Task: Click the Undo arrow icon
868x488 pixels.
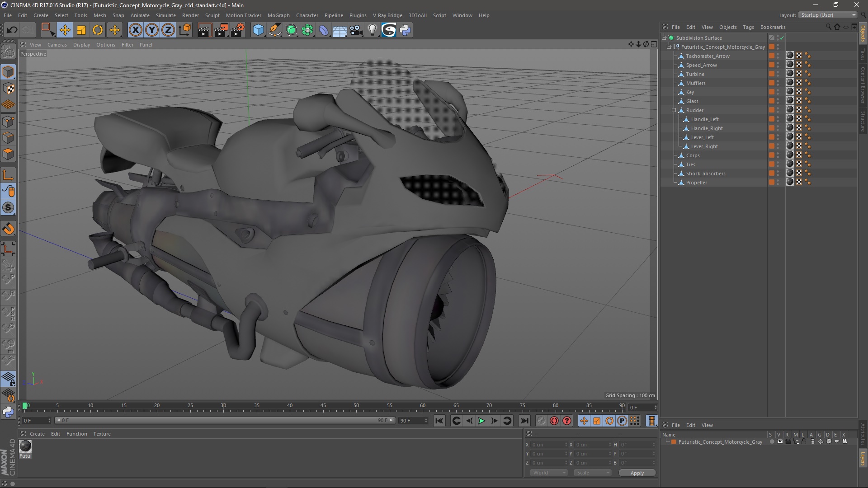Action: coord(12,30)
